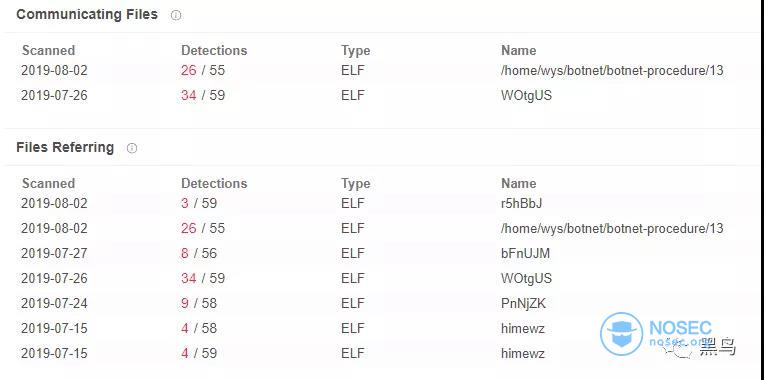Click the Detections header in Files Referring
764x380 pixels.
(214, 183)
